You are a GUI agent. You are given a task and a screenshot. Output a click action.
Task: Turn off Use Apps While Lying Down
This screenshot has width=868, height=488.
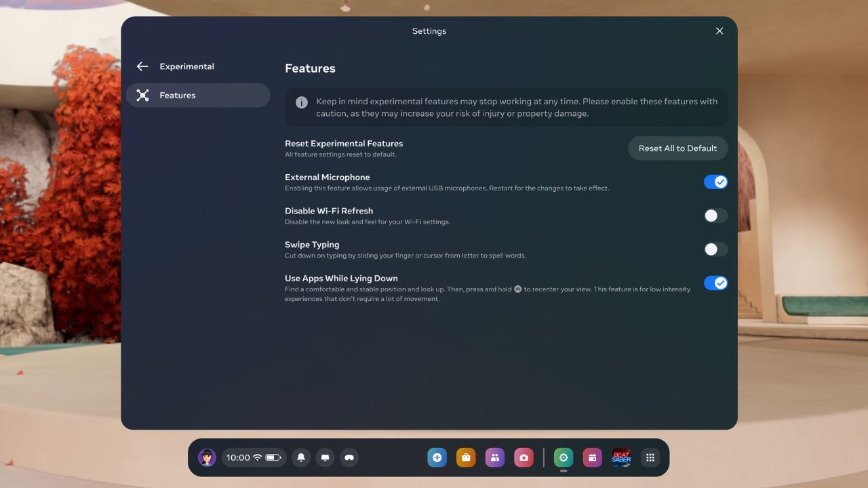click(x=715, y=283)
